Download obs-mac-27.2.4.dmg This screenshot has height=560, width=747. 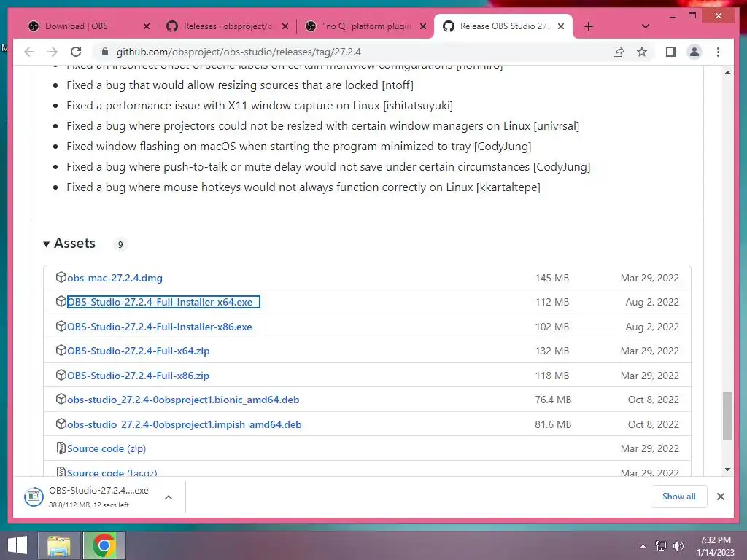pyautogui.click(x=115, y=278)
